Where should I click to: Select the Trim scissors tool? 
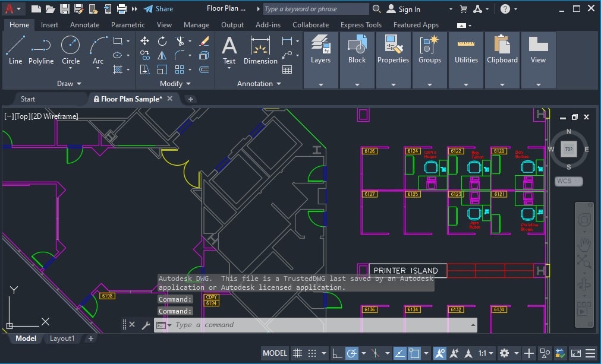pyautogui.click(x=180, y=41)
